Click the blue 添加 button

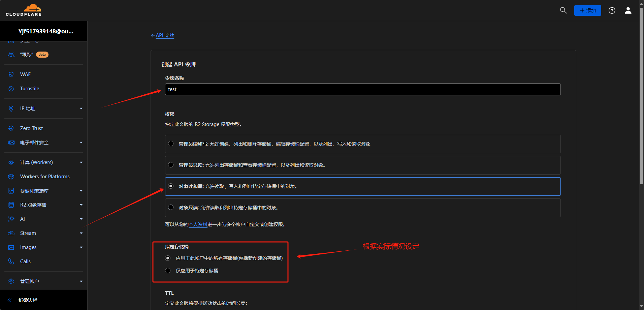[588, 10]
